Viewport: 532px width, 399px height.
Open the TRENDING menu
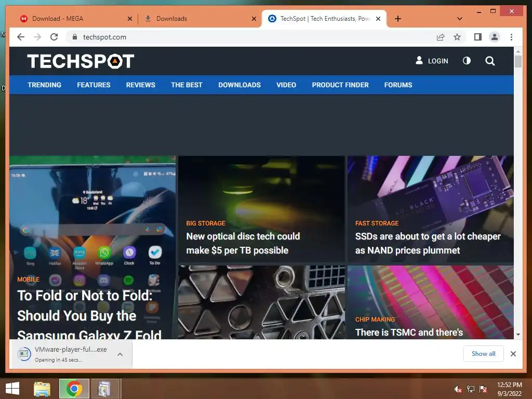coord(45,85)
